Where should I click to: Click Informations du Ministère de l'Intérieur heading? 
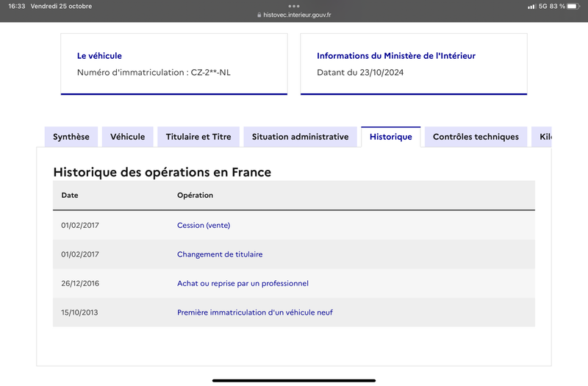pyautogui.click(x=396, y=56)
